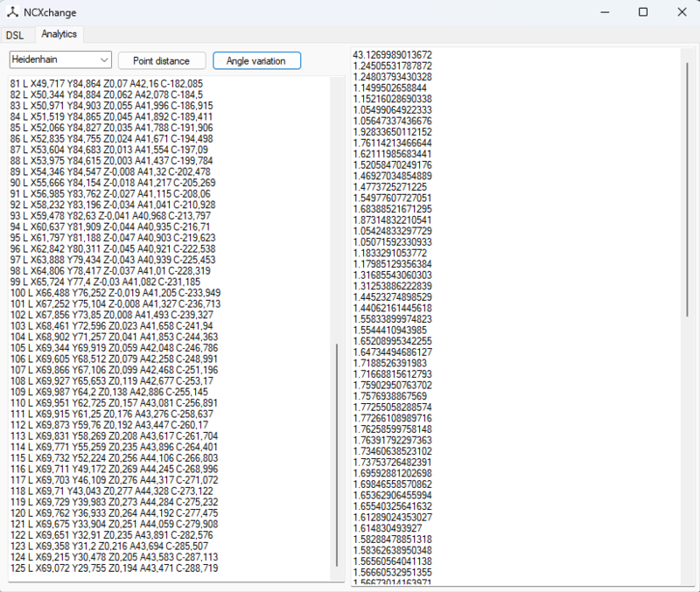Switch to the DSL tab
Screen dimensions: 700x592
click(x=15, y=35)
